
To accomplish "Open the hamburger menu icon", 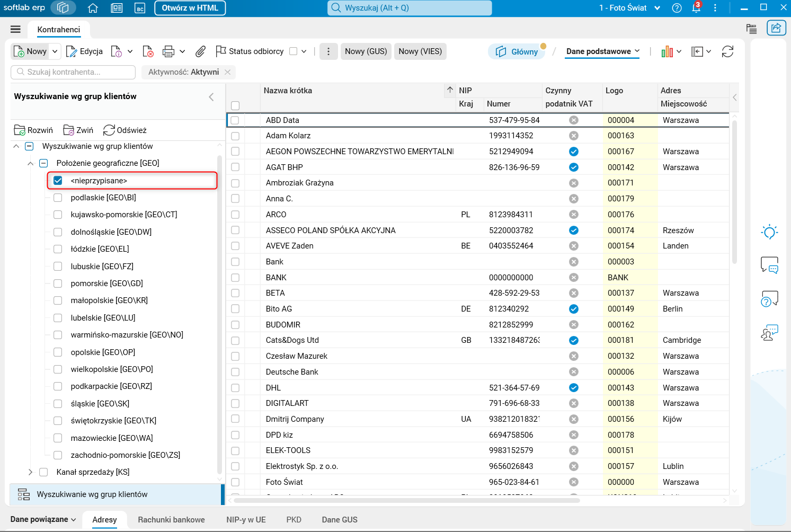I will tap(15, 30).
